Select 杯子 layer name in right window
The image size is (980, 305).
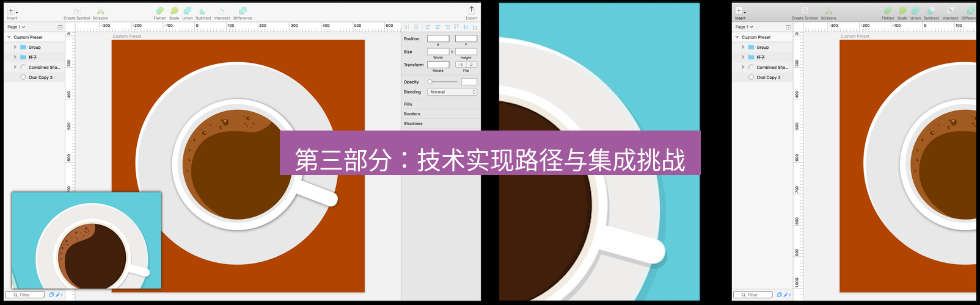pos(761,57)
